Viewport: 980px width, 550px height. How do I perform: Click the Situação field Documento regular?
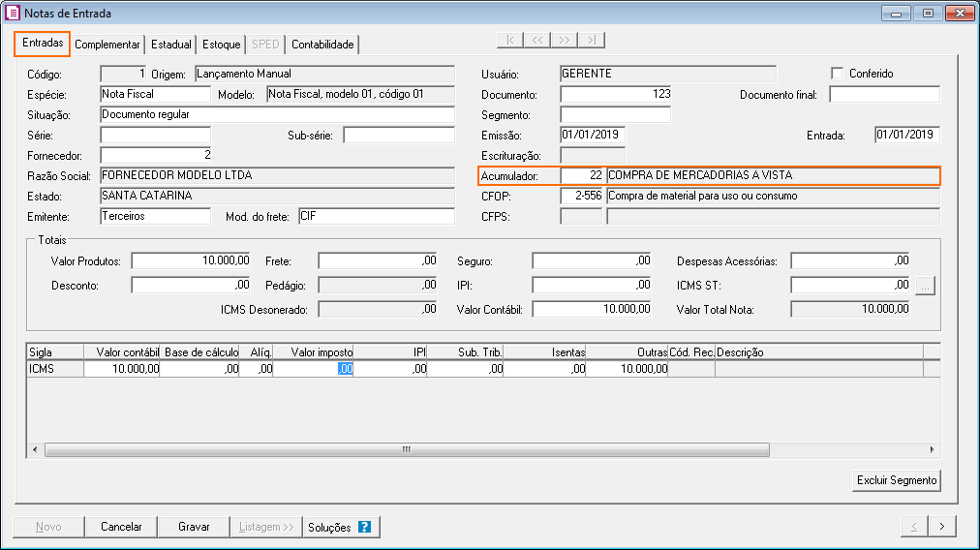pos(278,114)
